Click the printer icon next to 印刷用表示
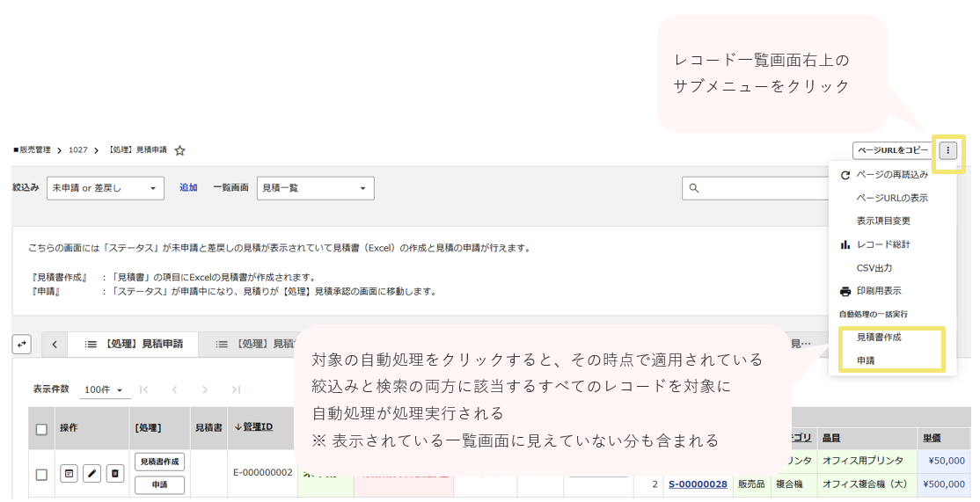980x502 pixels. tap(845, 292)
